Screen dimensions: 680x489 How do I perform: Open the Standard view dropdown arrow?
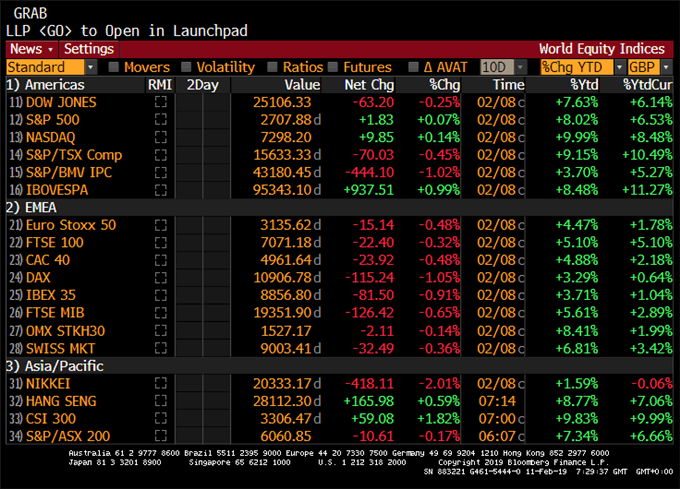coord(90,67)
